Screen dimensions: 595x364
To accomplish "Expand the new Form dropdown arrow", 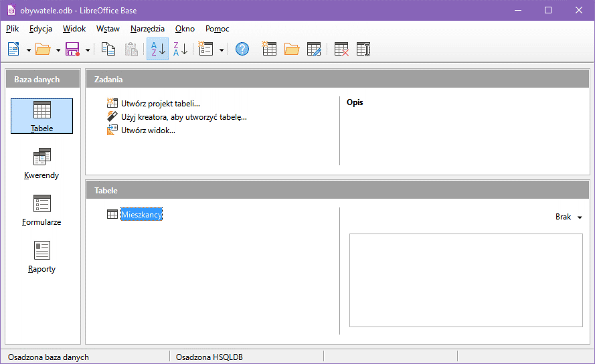I will coord(222,50).
